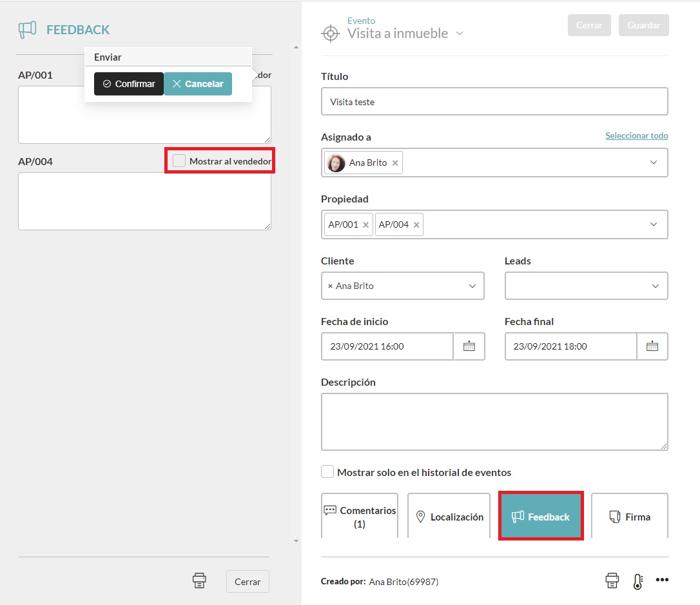Expand event type Visita a inmueble selector
Viewport: 700px width, 605px height.
point(460,34)
